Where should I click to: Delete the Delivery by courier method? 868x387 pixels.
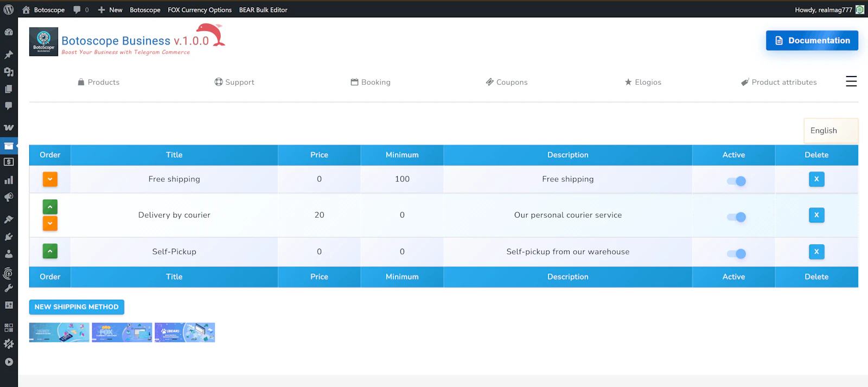click(816, 215)
